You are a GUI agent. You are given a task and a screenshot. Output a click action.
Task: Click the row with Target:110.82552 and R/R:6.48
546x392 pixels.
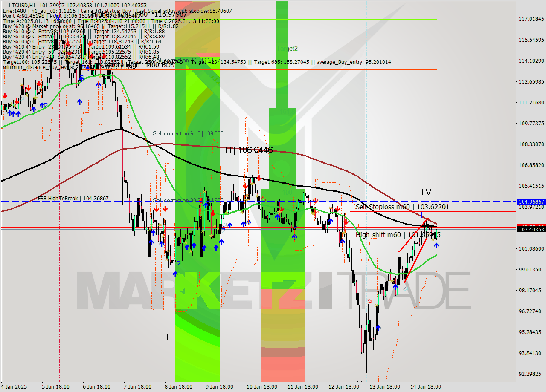coord(81,57)
